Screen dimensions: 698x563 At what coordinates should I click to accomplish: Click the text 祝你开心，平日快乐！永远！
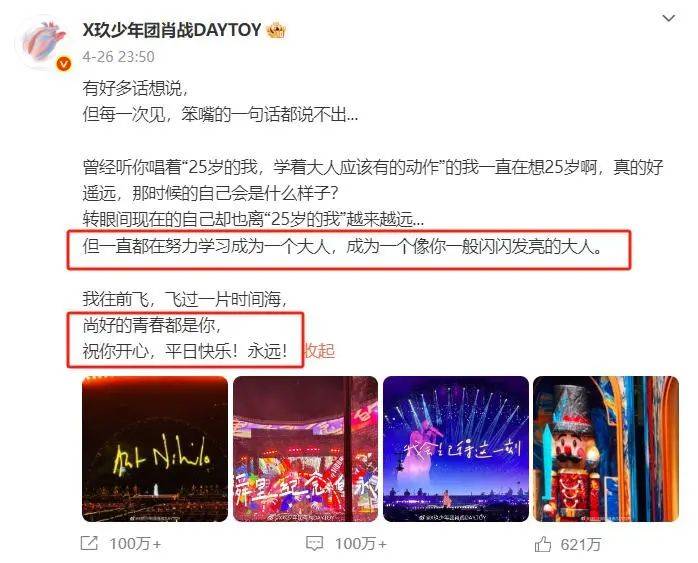coord(185,352)
